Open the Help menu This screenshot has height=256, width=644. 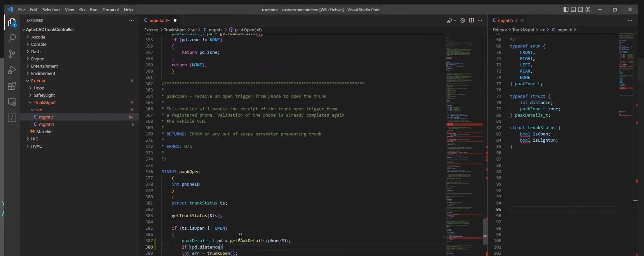[128, 9]
